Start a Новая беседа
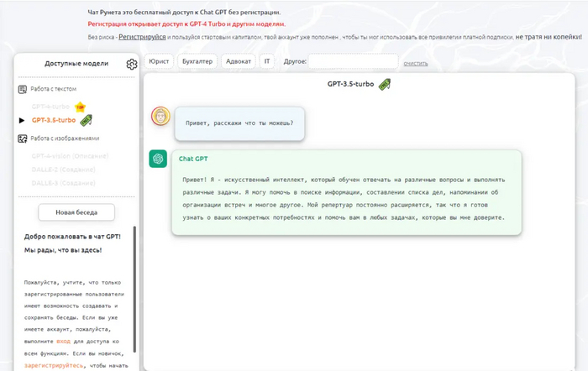Screen dimensions: 588x371 [x=76, y=212]
